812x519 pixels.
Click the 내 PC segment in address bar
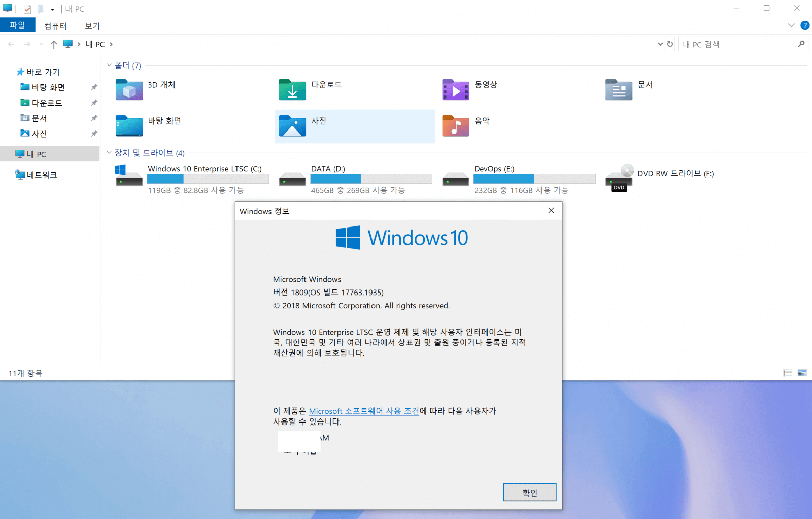95,44
